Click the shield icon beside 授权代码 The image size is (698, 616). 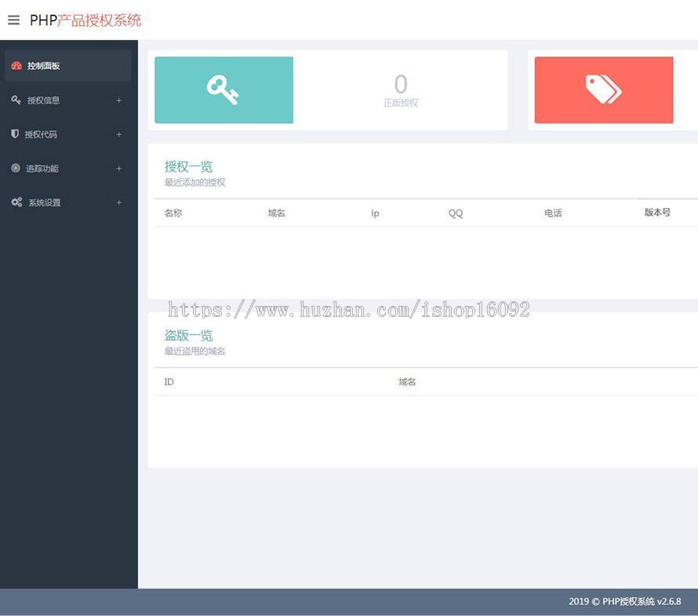[x=15, y=133]
